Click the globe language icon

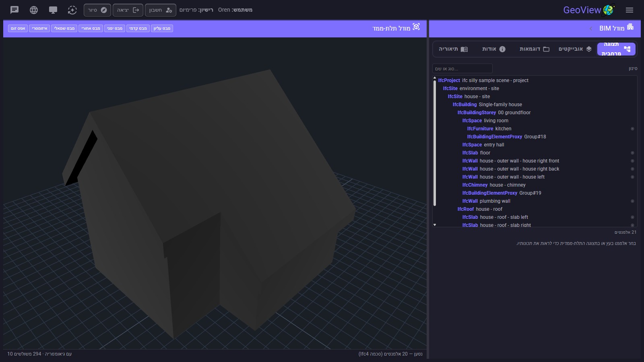(34, 10)
